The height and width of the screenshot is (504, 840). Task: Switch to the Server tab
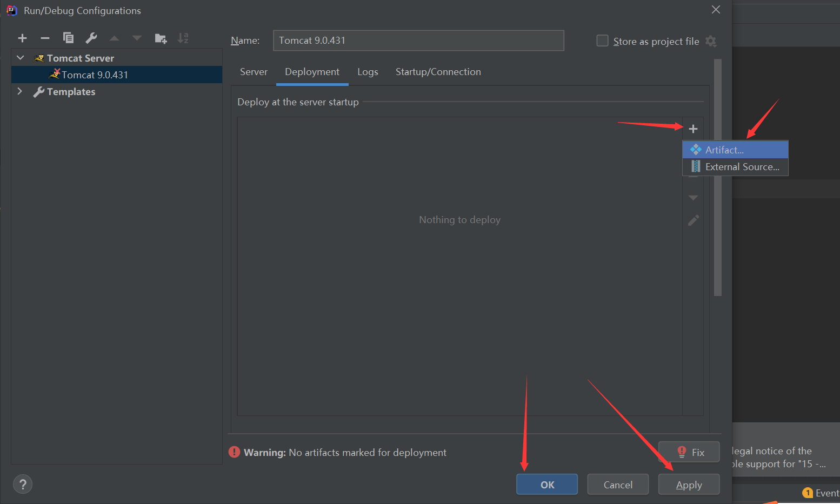[x=254, y=72]
